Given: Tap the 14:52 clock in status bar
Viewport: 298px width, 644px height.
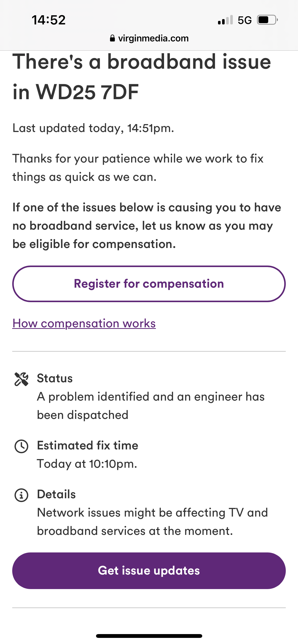Looking at the screenshot, I should tap(49, 20).
